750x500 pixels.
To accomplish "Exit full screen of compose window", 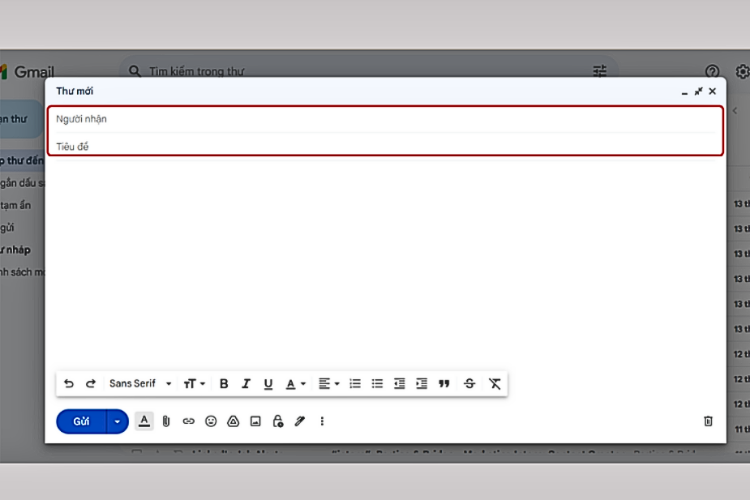I will pyautogui.click(x=698, y=91).
